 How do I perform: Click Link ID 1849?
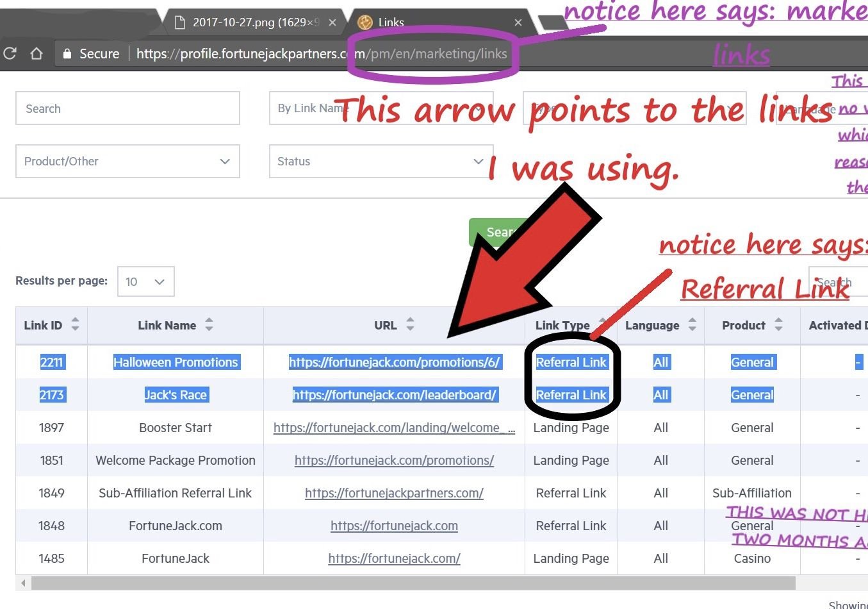[x=51, y=493]
